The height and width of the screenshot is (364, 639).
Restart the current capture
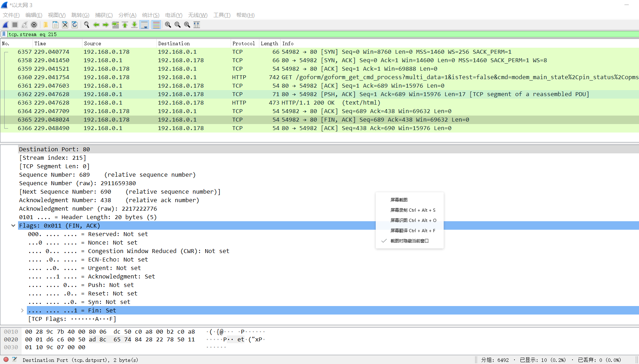(x=24, y=25)
